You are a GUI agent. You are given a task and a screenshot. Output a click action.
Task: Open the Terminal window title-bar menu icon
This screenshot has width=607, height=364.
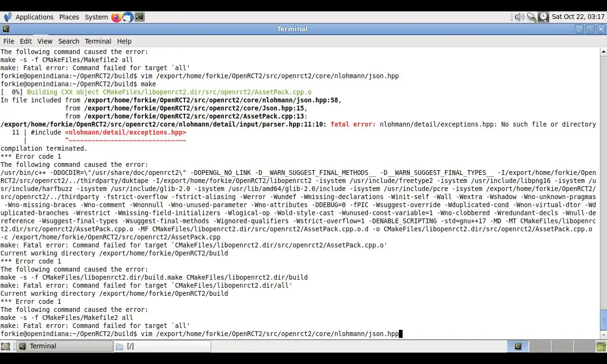6,29
